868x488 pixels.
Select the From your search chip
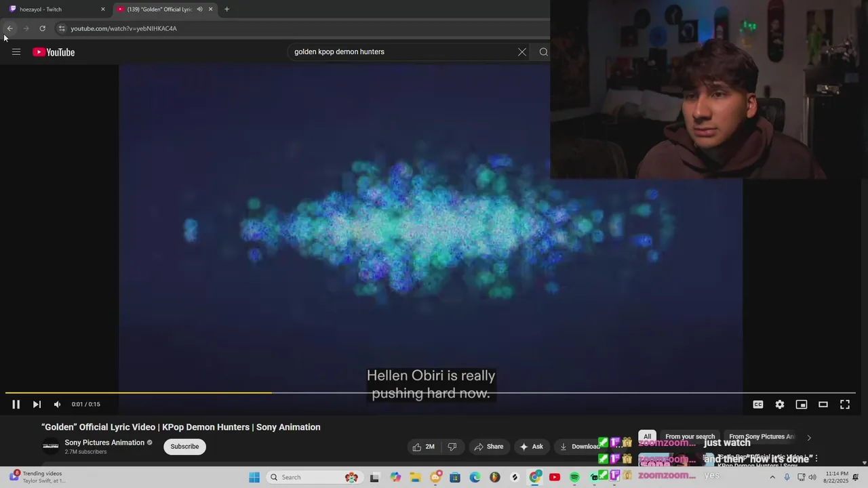690,437
